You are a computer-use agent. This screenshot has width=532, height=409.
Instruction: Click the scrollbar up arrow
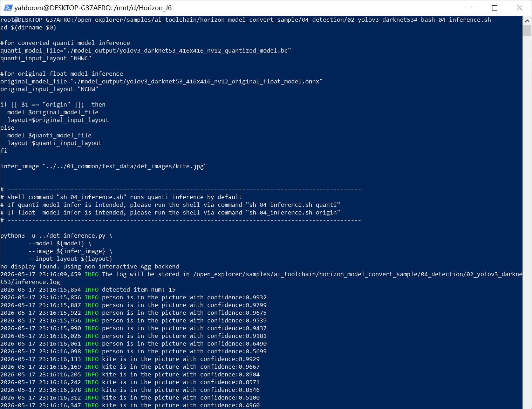tap(527, 21)
